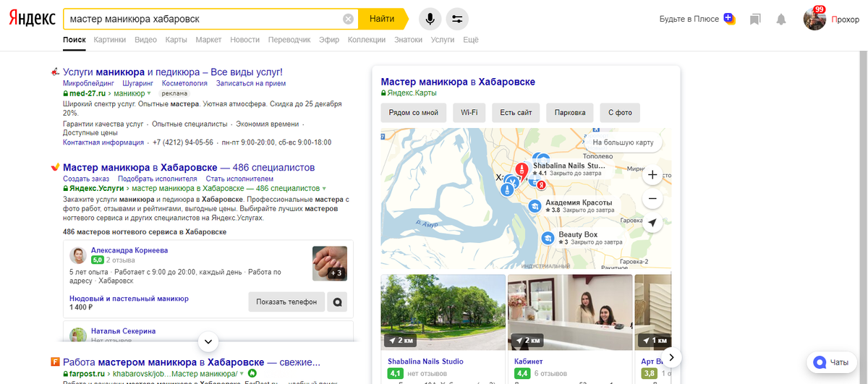Click the Yandex logo
Screen dimensions: 868x384
(x=31, y=20)
